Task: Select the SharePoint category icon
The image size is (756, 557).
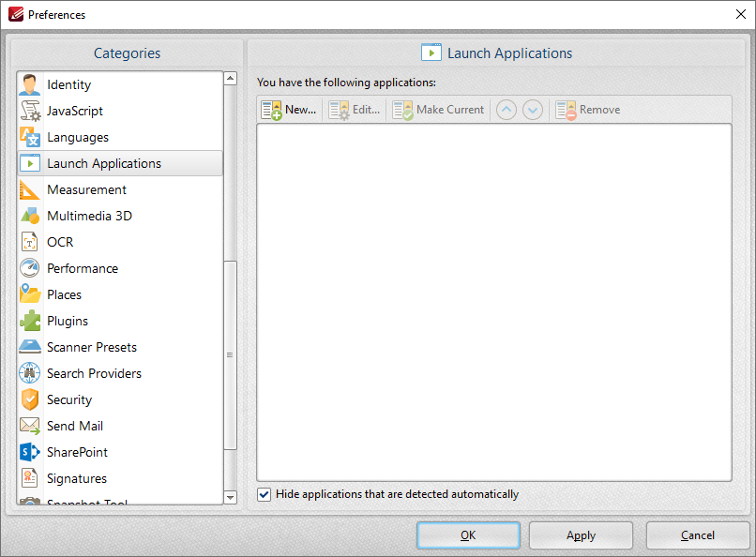Action: tap(28, 452)
